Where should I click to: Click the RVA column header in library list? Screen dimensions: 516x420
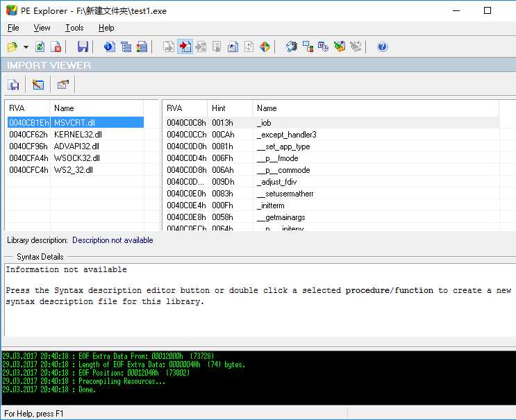pyautogui.click(x=28, y=108)
